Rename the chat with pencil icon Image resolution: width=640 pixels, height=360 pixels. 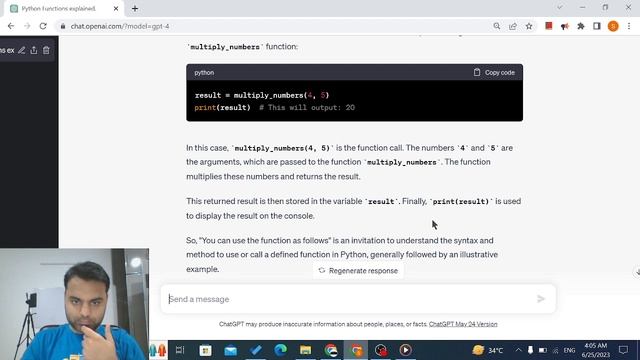[x=22, y=50]
